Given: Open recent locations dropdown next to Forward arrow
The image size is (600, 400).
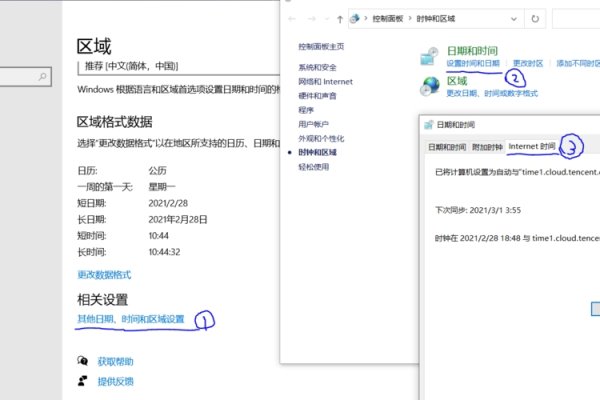Looking at the screenshot, I should tap(326, 19).
